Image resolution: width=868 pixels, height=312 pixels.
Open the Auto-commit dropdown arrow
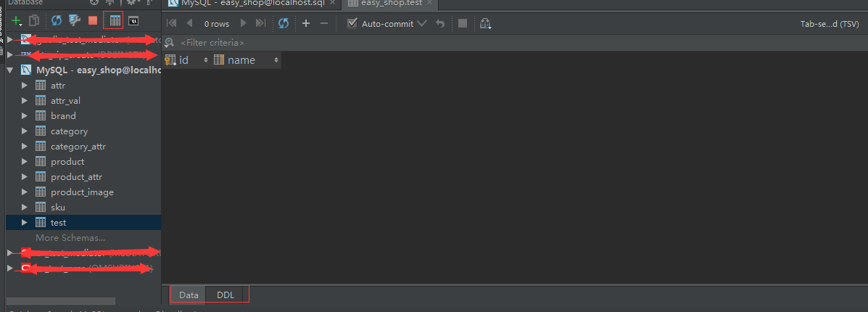pyautogui.click(x=421, y=24)
